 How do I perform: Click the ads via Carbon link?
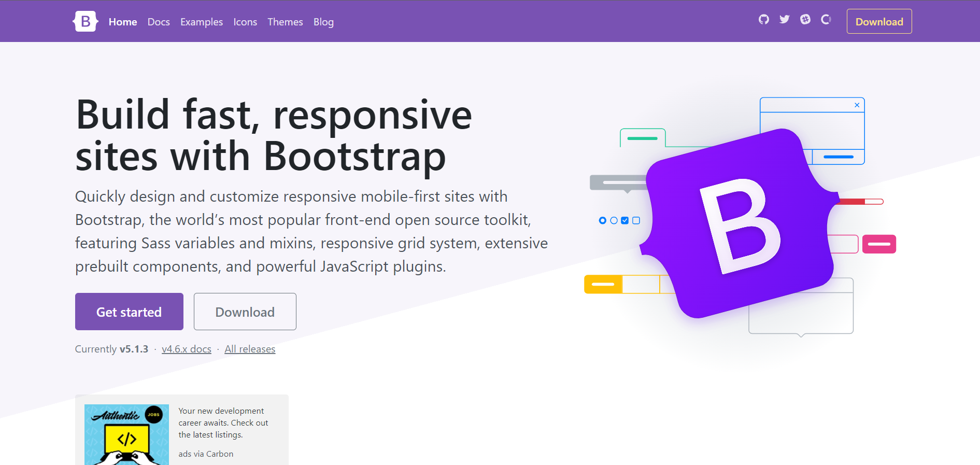206,454
